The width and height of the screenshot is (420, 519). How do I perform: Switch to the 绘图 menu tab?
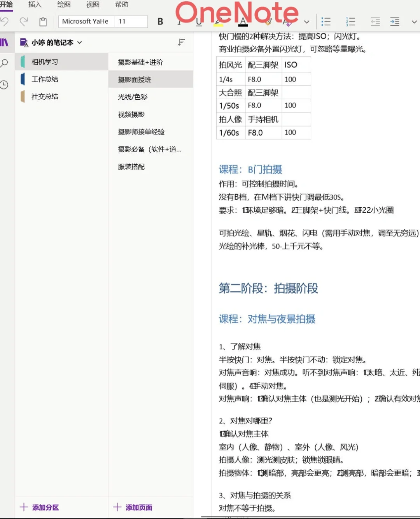click(63, 5)
